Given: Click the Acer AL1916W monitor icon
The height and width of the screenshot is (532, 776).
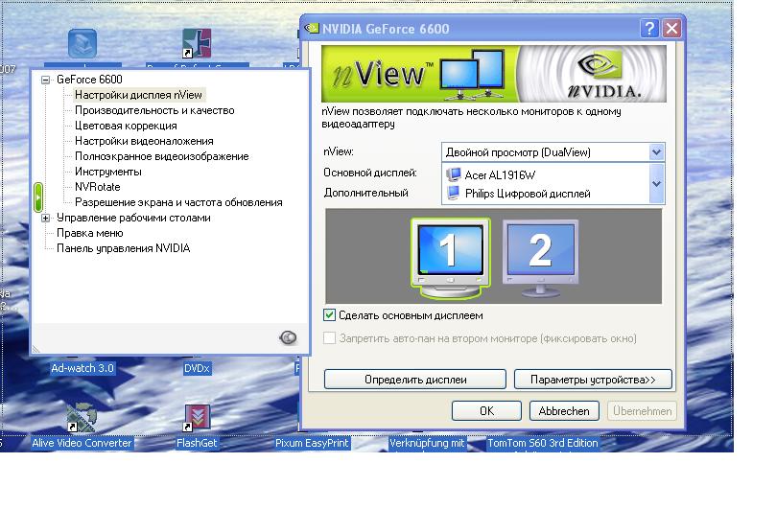Looking at the screenshot, I should click(455, 175).
